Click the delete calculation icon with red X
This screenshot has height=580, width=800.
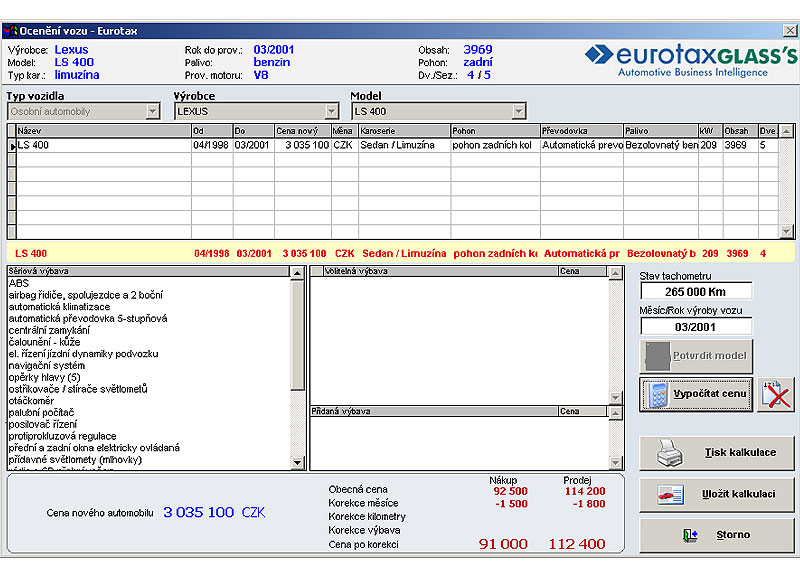pos(776,394)
